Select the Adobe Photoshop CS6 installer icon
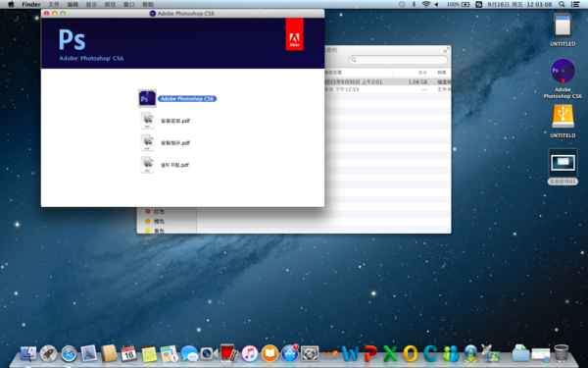This screenshot has height=368, width=588. [147, 99]
